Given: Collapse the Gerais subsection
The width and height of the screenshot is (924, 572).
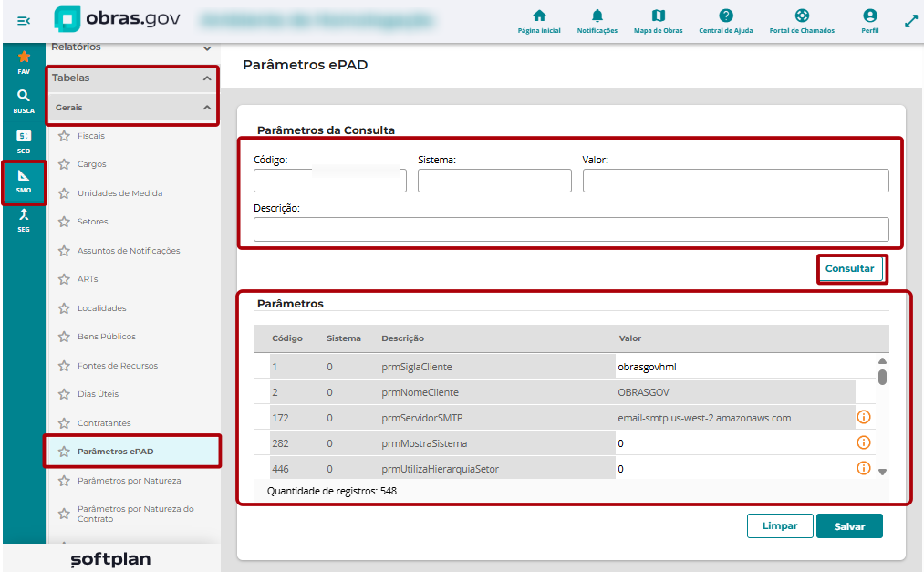Looking at the screenshot, I should point(207,108).
